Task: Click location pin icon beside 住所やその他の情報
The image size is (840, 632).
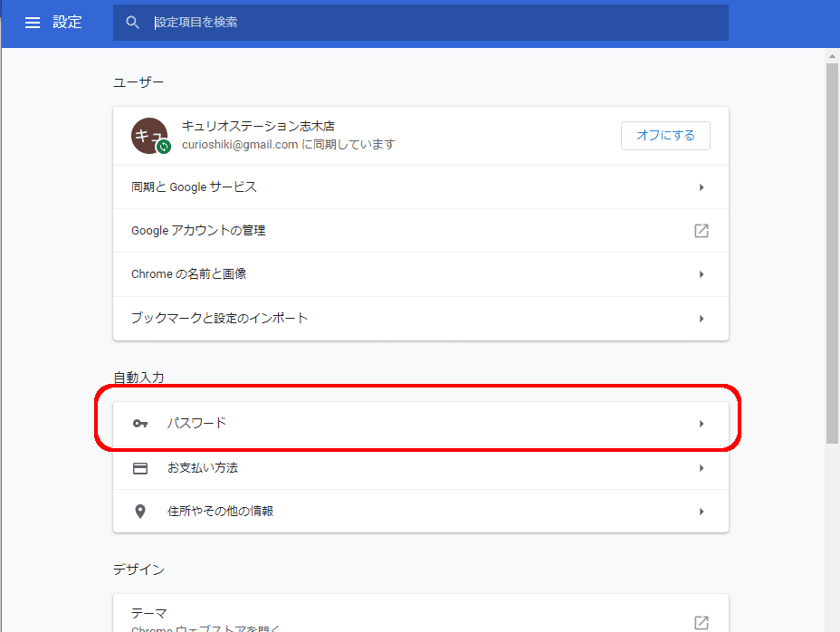Action: [x=139, y=512]
